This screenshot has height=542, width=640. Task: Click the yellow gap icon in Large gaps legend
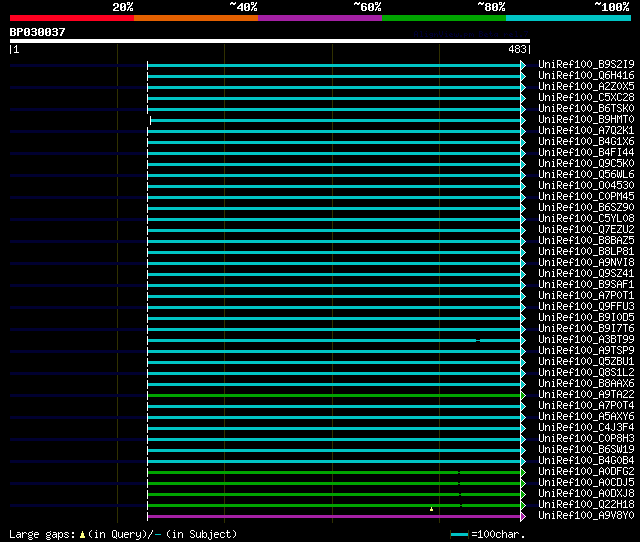point(82,534)
